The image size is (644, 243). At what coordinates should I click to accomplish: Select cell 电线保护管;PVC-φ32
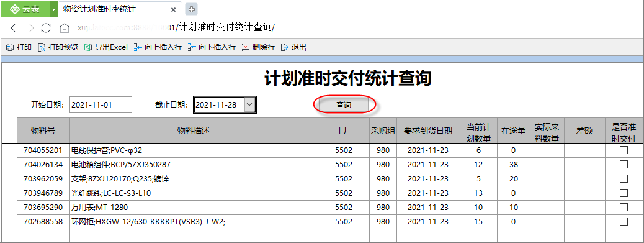pyautogui.click(x=194, y=150)
